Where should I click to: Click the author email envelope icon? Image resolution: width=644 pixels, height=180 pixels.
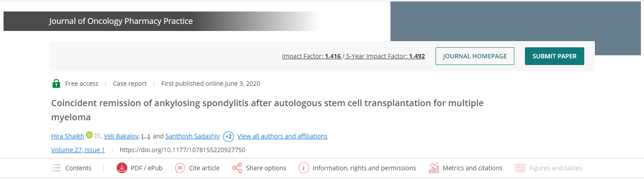[97, 136]
